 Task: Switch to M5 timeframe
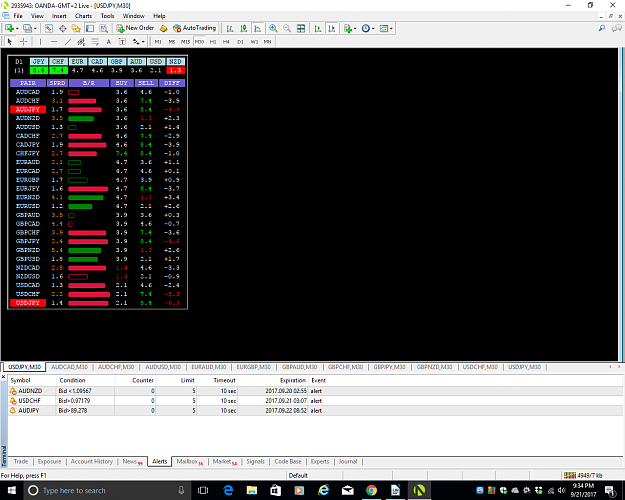(172, 41)
